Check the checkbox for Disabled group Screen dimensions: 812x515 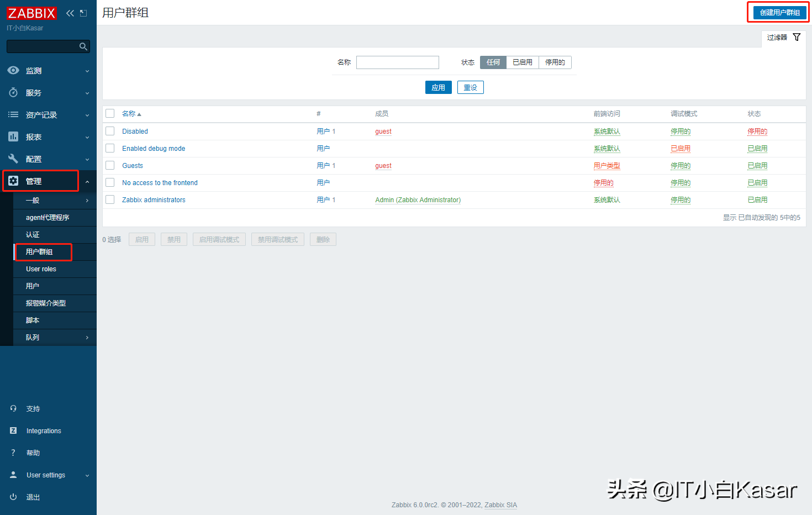point(109,131)
